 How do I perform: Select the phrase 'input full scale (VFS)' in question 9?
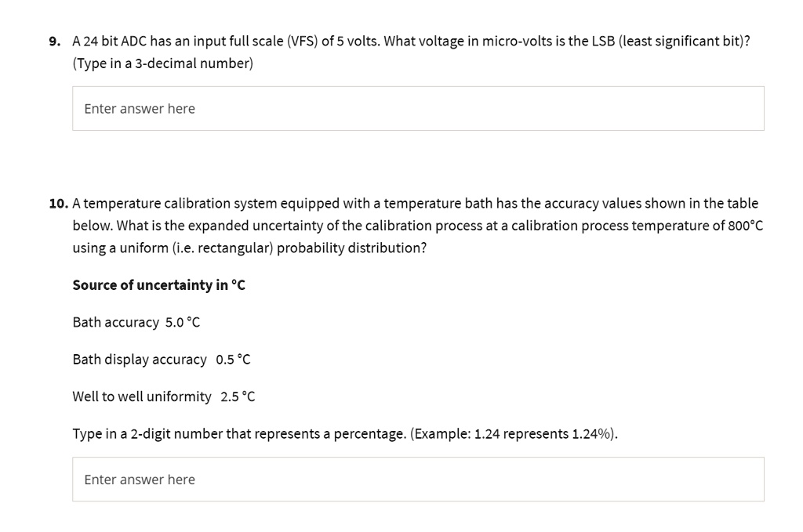[257, 41]
